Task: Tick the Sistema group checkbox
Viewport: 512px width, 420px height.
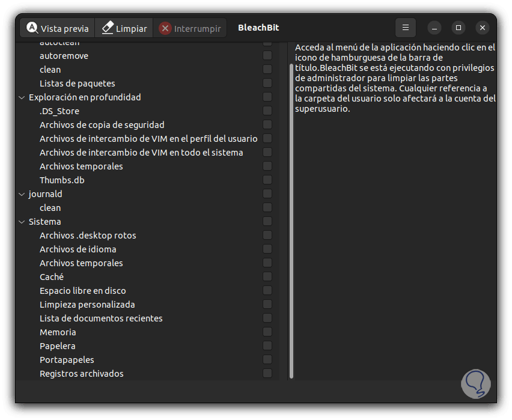Action: coord(267,222)
